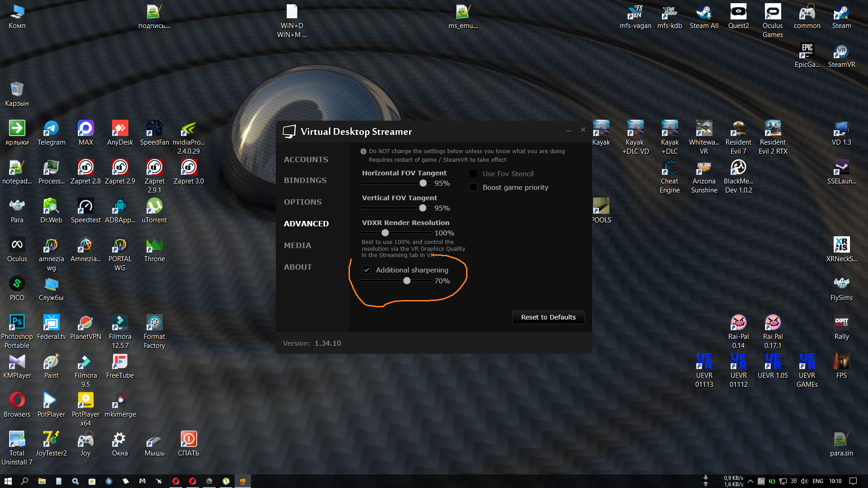868x488 pixels.
Task: Open the Cheat Engine desktop icon
Action: tap(670, 168)
